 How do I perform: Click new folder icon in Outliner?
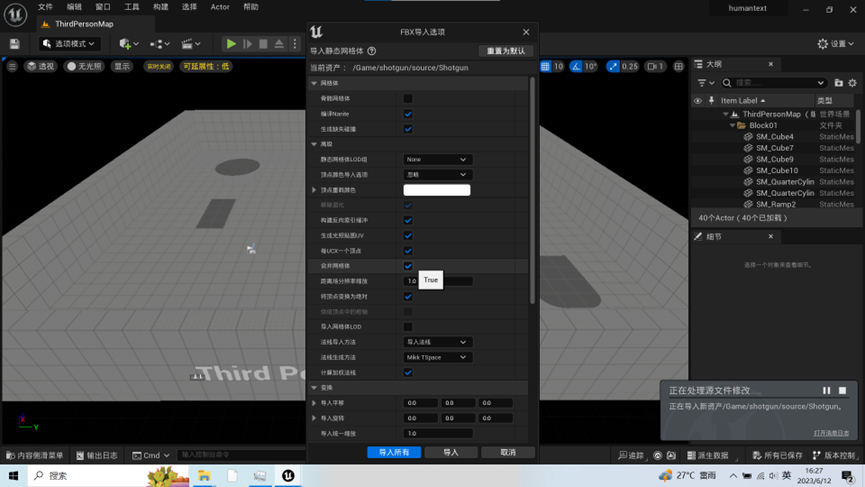pos(839,83)
